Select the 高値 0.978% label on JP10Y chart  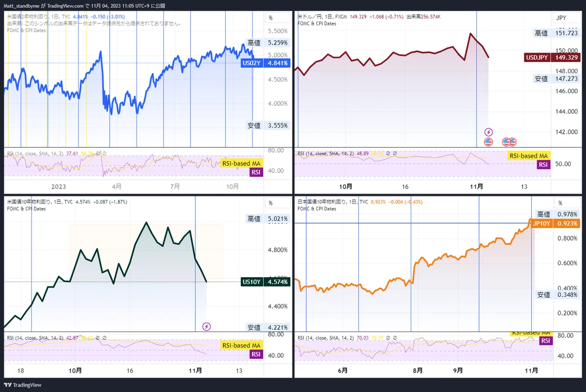[x=558, y=214]
